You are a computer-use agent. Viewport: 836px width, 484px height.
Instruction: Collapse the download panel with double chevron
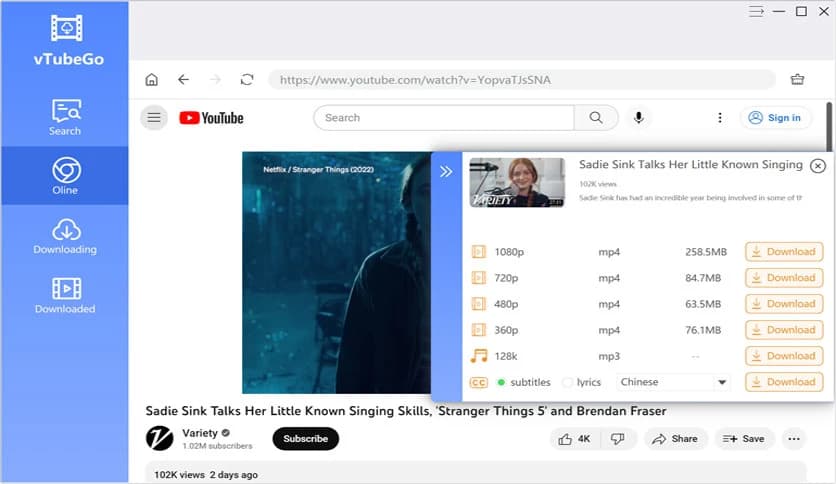pos(446,171)
